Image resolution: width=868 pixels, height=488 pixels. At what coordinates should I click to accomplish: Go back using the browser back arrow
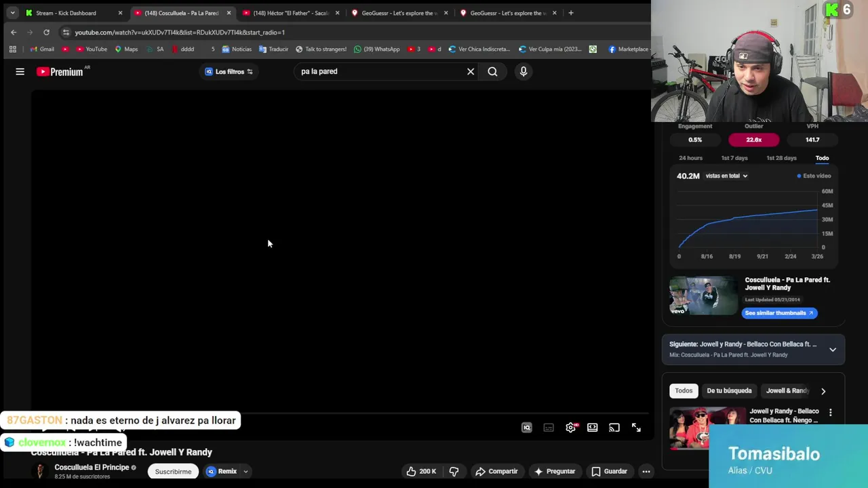(14, 32)
